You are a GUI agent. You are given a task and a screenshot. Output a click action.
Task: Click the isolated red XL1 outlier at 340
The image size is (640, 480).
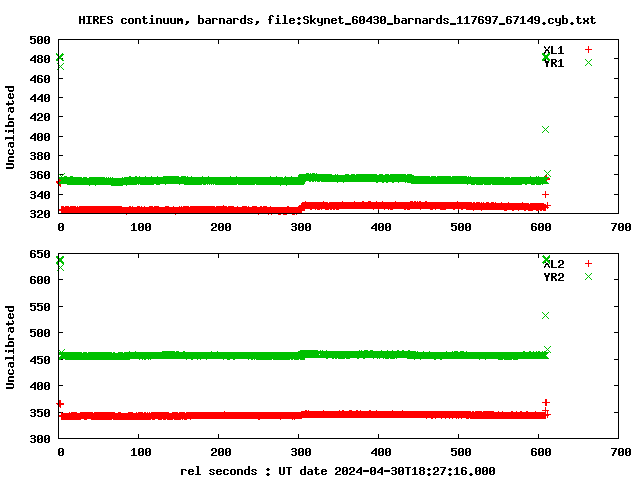[x=545, y=195]
